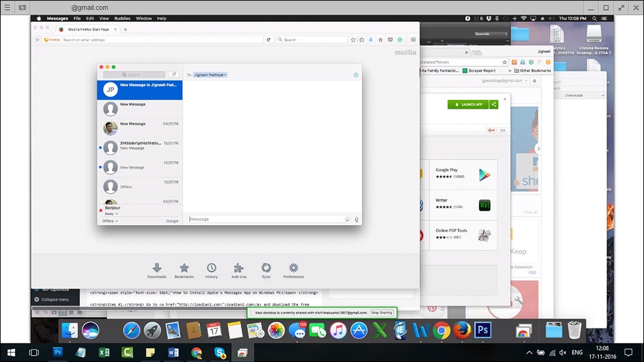
Task: Select Mozilla Firefox Start Page tab
Action: (88, 30)
